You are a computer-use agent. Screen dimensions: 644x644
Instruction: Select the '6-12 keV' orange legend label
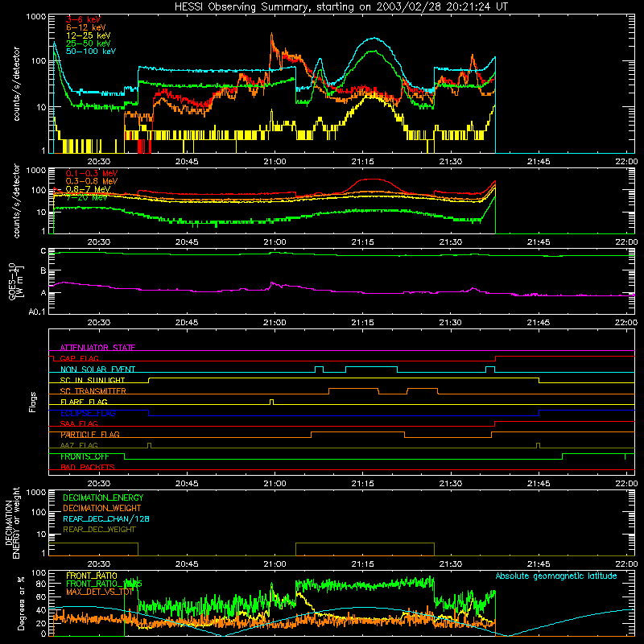point(86,27)
